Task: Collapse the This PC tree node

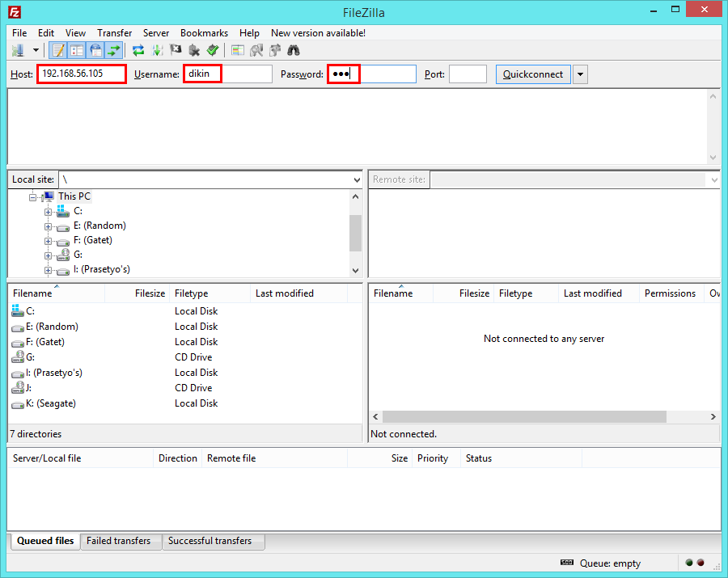Action: pos(32,197)
